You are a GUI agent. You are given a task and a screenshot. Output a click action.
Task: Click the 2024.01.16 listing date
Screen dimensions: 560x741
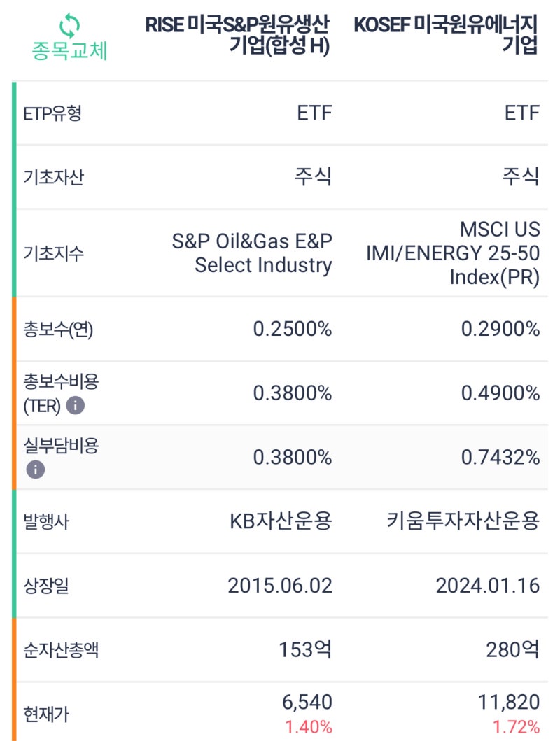coord(487,585)
